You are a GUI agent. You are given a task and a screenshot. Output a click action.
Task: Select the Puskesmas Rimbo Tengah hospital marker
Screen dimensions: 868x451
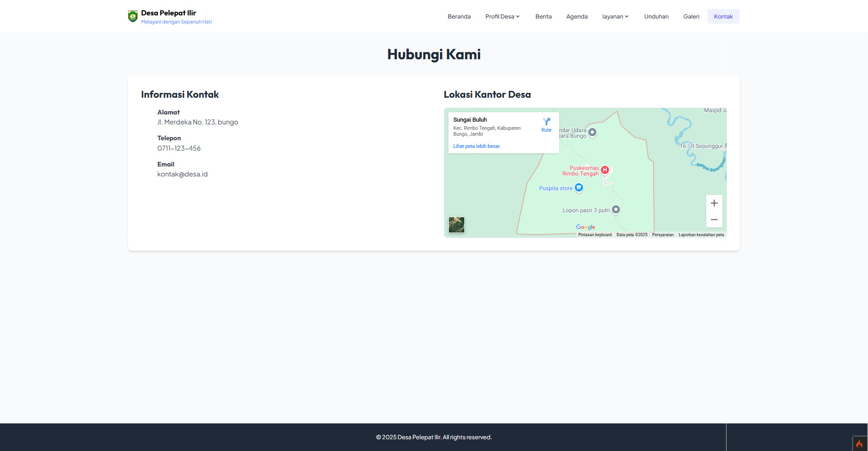605,169
